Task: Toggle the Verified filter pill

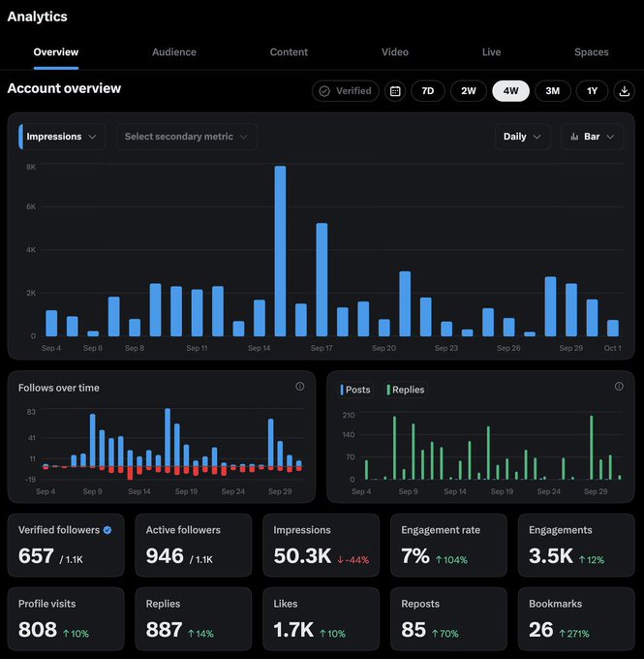Action: 346,91
